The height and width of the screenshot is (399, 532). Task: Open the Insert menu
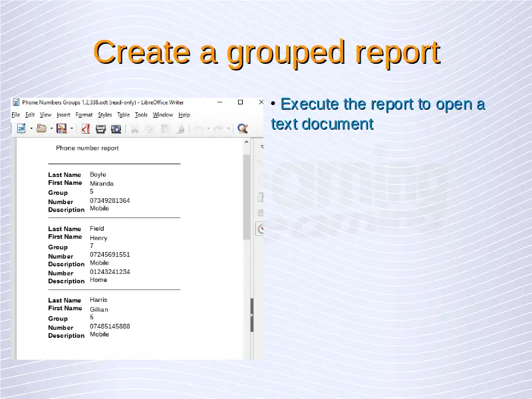tap(63, 114)
